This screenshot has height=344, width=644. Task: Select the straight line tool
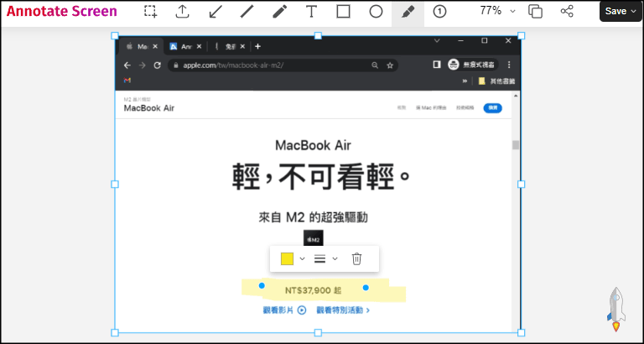[x=247, y=12]
